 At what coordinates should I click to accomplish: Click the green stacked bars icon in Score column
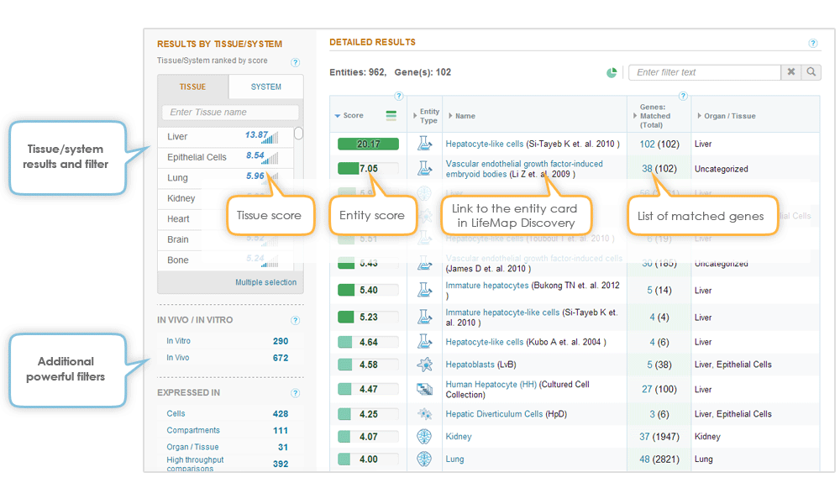tap(391, 116)
